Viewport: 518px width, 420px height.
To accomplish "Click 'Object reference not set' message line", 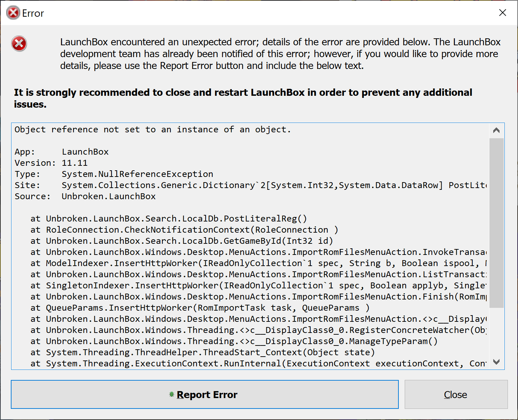I will coord(153,130).
